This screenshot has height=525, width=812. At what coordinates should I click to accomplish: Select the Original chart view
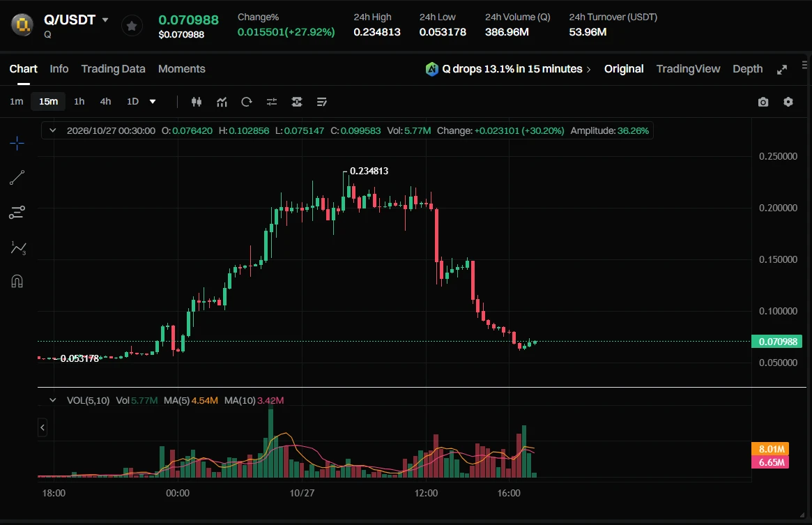(x=624, y=69)
